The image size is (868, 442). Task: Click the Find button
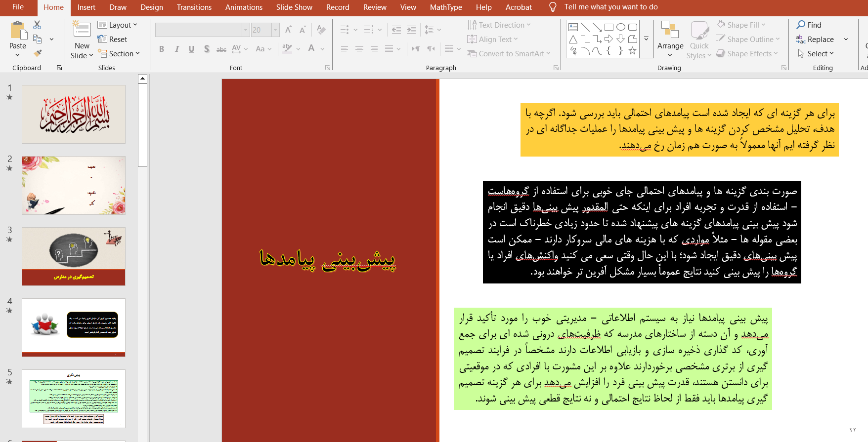click(809, 25)
